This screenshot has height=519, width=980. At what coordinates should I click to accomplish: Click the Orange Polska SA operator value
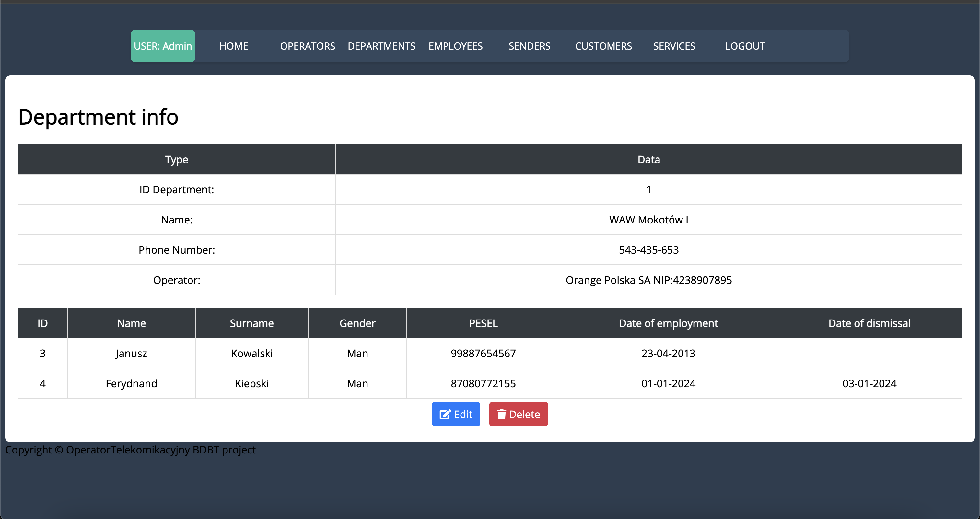coord(648,280)
